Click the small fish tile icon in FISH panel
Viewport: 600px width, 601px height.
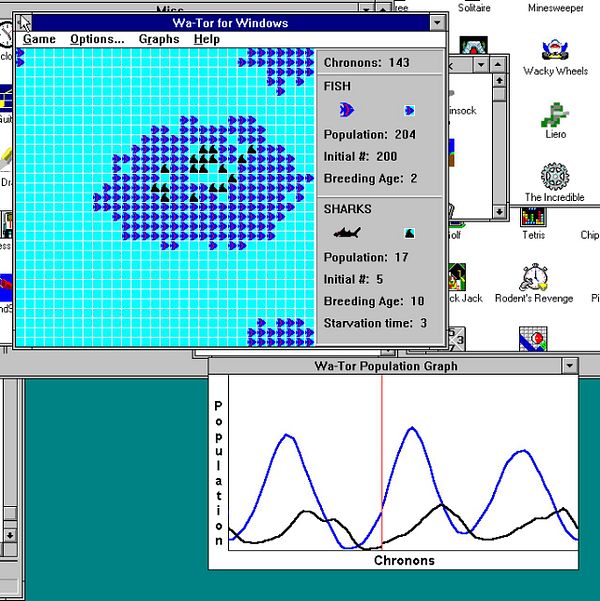409,111
